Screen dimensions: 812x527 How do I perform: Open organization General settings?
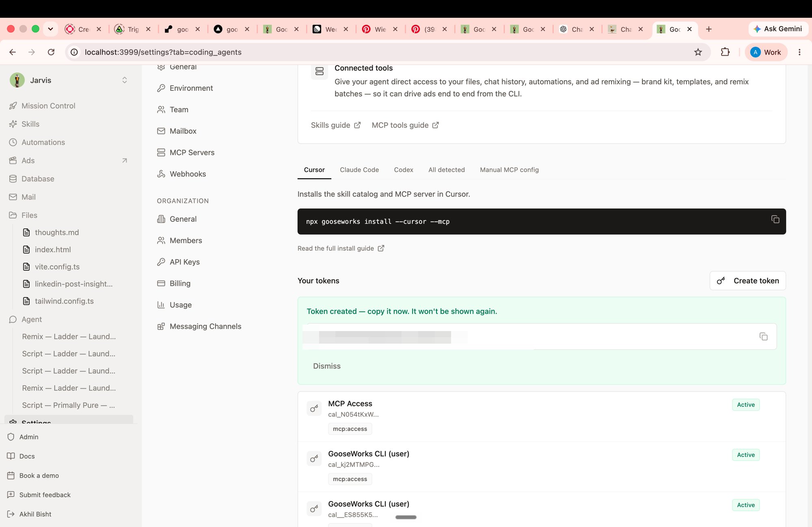(x=183, y=219)
